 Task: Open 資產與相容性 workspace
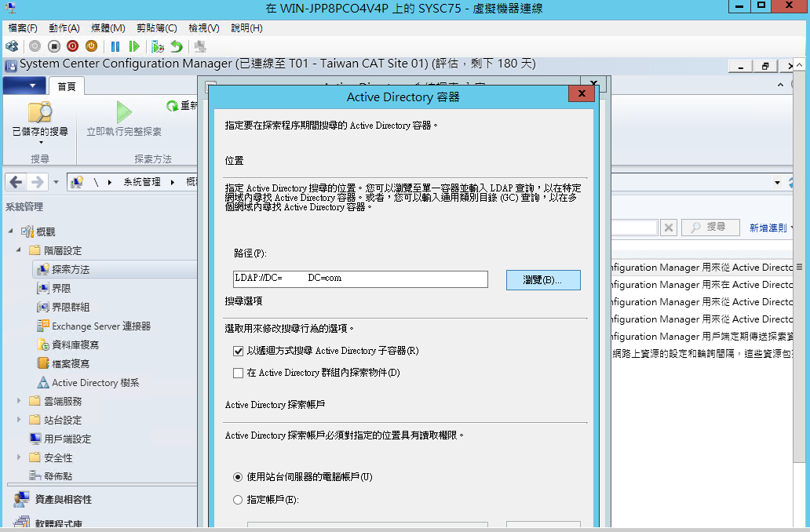(x=63, y=500)
